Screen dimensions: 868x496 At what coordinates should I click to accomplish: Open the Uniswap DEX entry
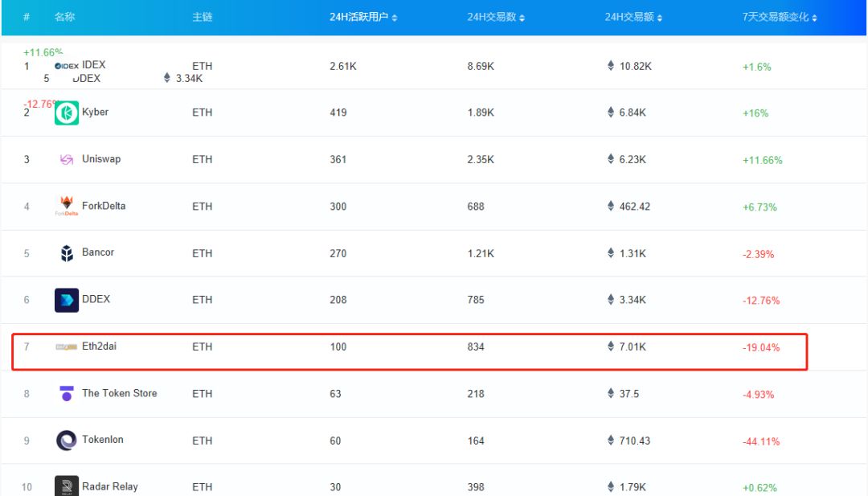point(101,159)
